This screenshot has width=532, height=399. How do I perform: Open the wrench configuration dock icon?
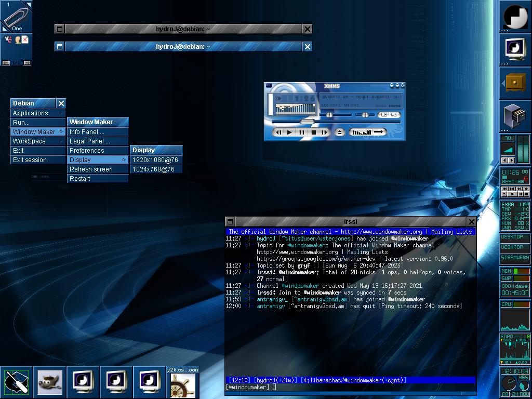16,382
